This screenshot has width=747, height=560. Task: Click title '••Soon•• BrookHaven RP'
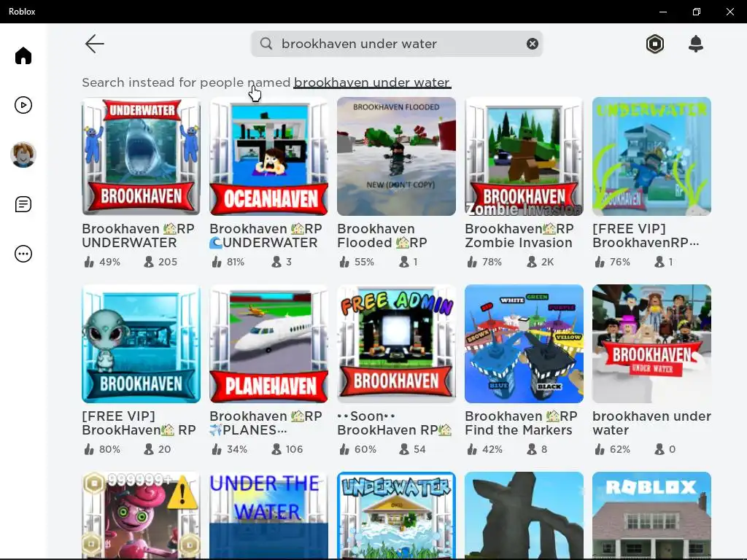(x=395, y=423)
